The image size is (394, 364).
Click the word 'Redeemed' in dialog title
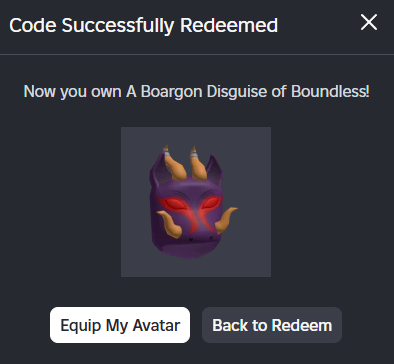pos(229,25)
